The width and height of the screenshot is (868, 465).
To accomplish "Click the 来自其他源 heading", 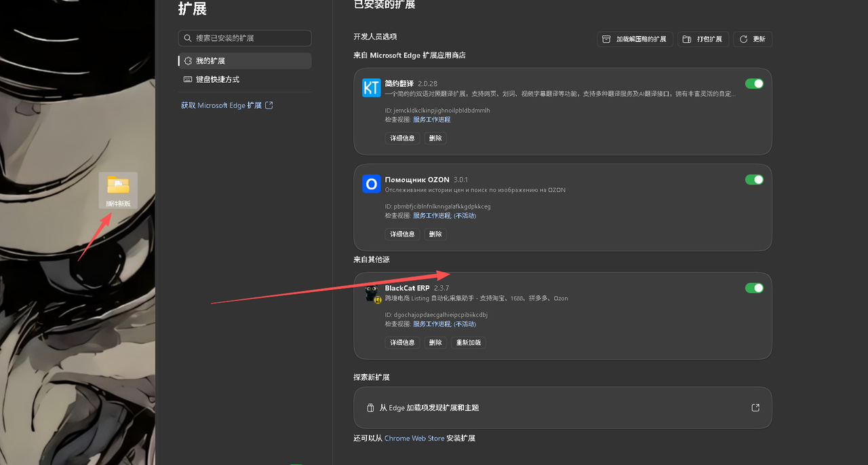I will [372, 259].
